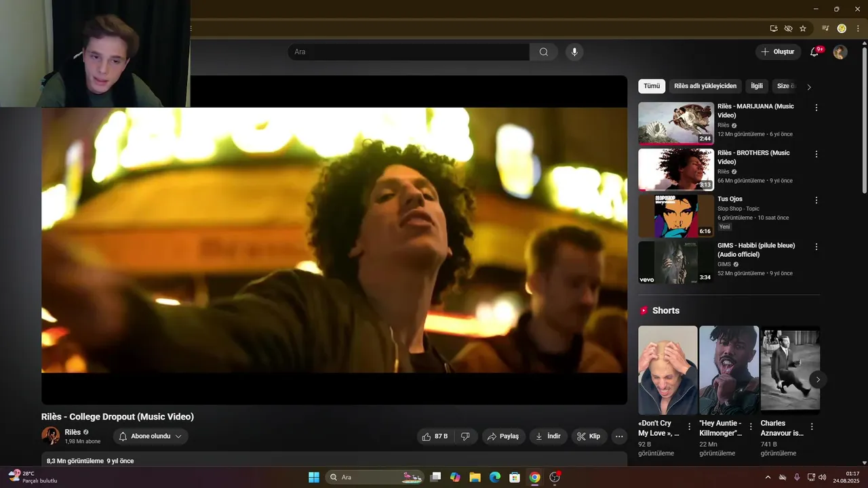Screen dimensions: 868x488
Task: Click the microphone icon in system tray
Action: click(797, 477)
